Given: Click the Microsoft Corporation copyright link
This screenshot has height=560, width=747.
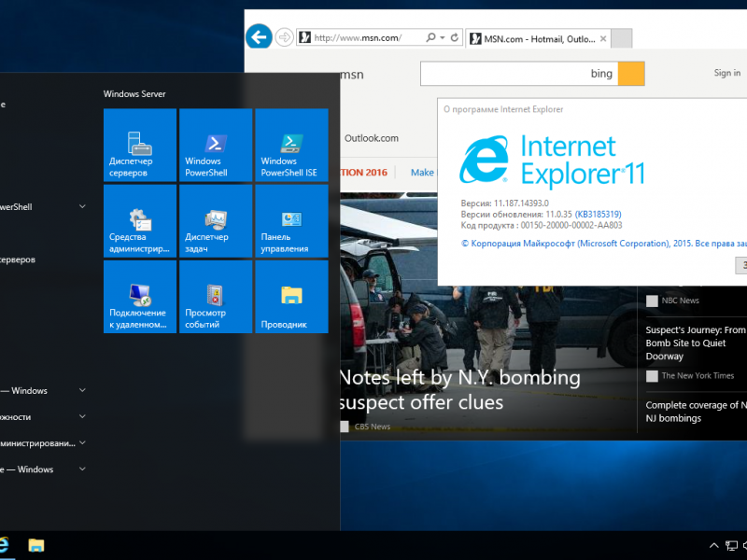Looking at the screenshot, I should 603,244.
